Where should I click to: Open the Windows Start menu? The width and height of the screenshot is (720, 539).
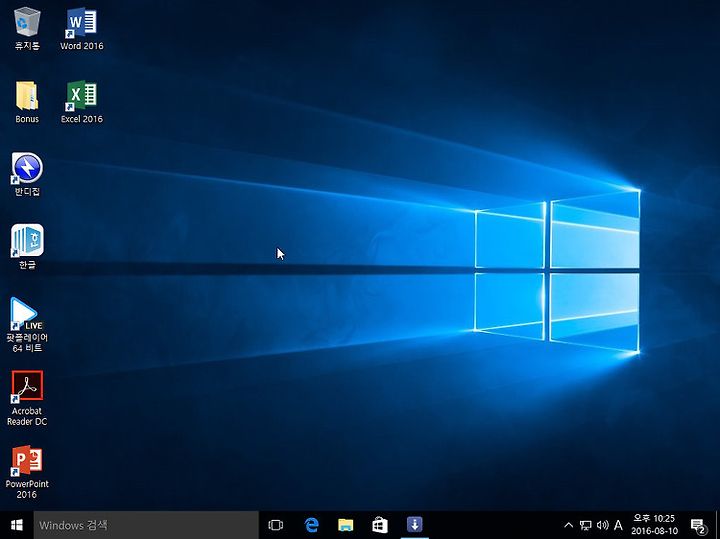(17, 525)
